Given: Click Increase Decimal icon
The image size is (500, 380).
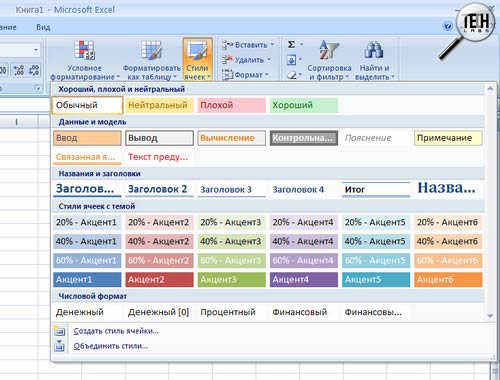Looking at the screenshot, I should pyautogui.click(x=19, y=70).
